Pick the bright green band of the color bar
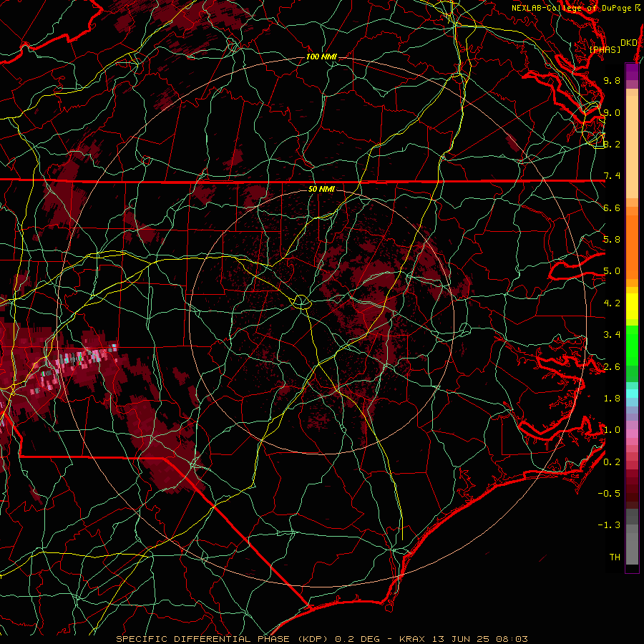The width and height of the screenshot is (644, 644). [x=632, y=345]
